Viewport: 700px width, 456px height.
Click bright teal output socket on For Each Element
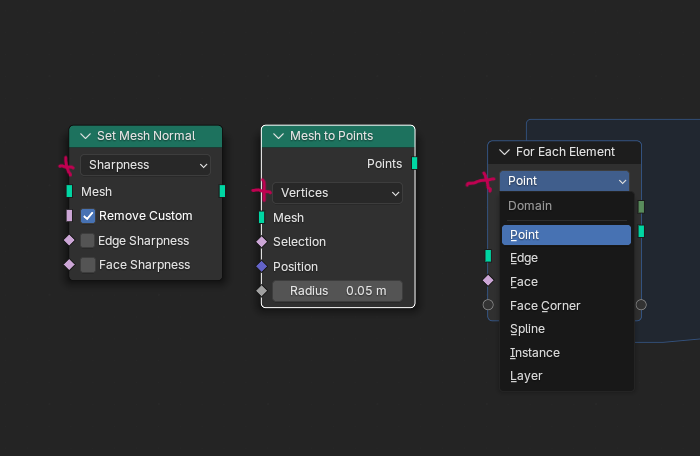(x=641, y=231)
